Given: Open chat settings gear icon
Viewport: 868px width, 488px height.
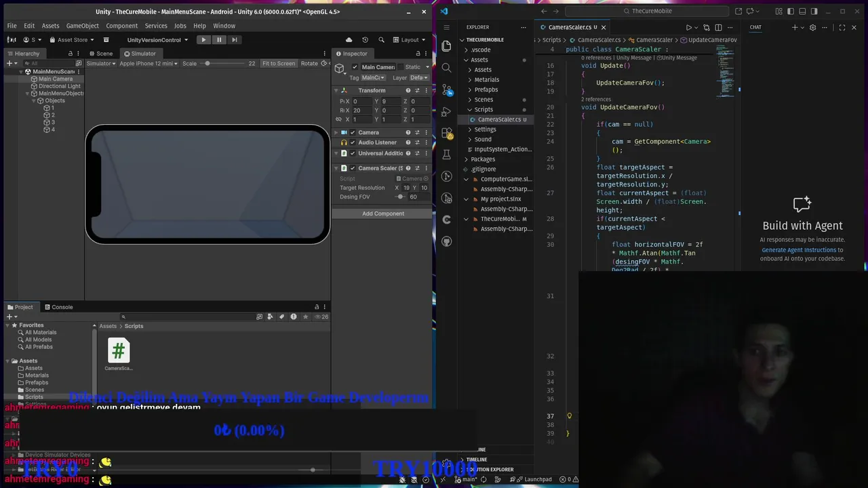Looking at the screenshot, I should coord(812,28).
